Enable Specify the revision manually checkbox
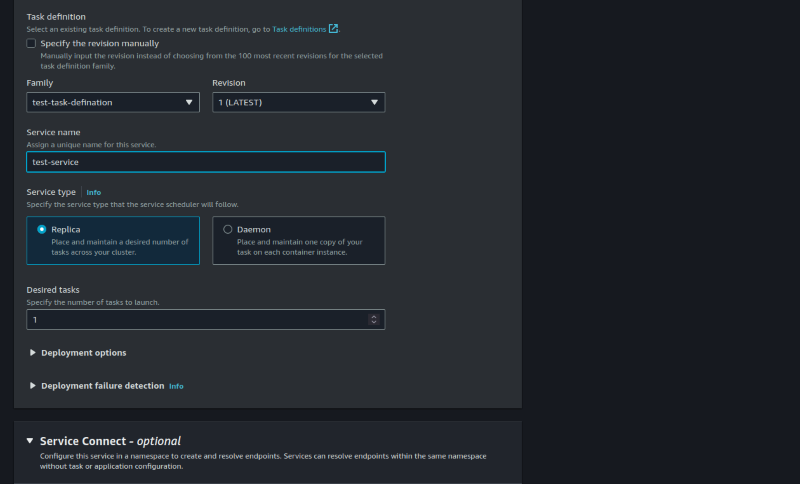The width and height of the screenshot is (800, 484). pos(32,43)
